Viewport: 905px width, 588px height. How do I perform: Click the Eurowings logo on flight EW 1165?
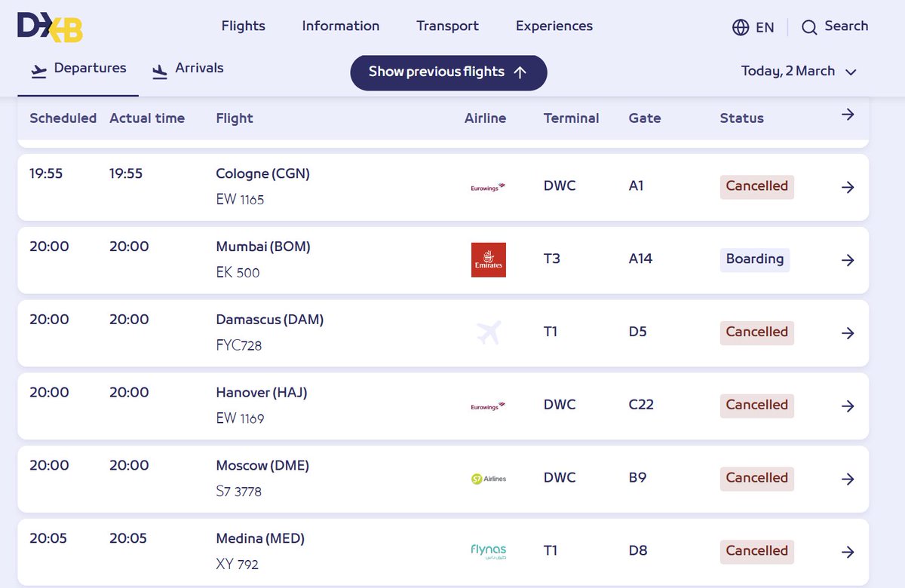tap(486, 187)
